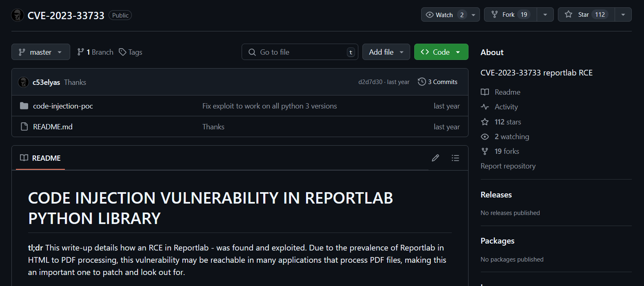The height and width of the screenshot is (286, 644).
Task: Click the 'last year' date on code-injection-poc row
Action: point(446,106)
